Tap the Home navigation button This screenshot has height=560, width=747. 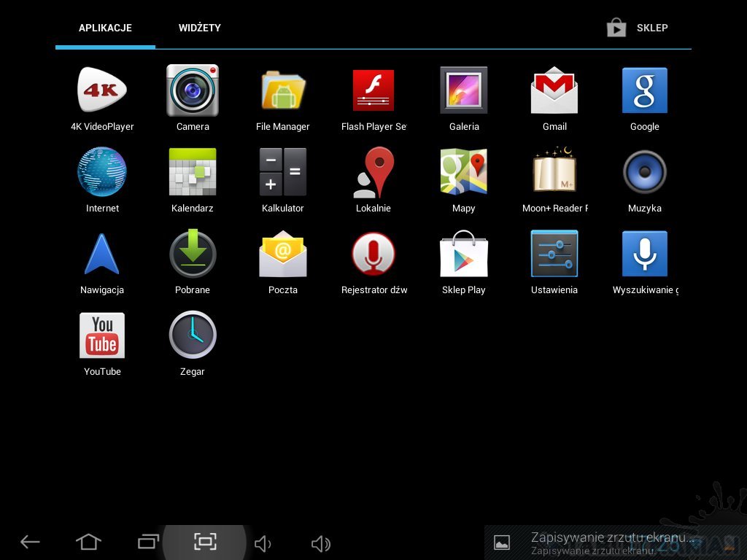click(x=88, y=542)
